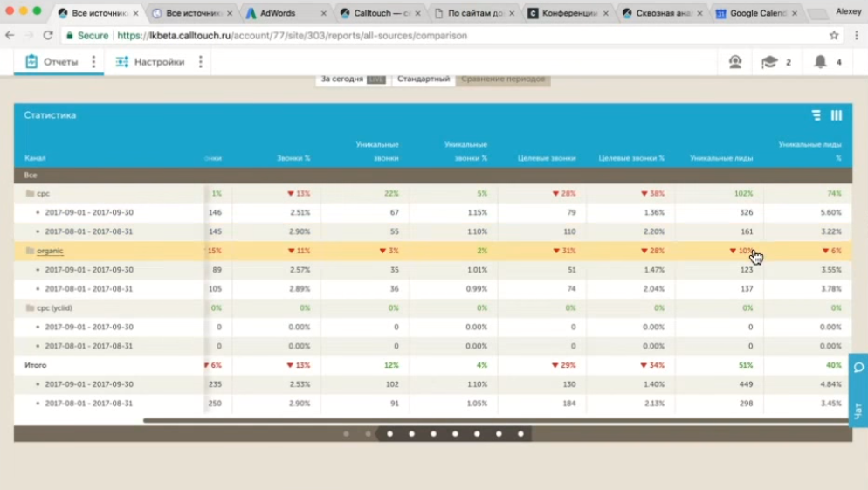Sort by the Целевые звонки column header
This screenshot has height=490, width=868.
click(547, 158)
